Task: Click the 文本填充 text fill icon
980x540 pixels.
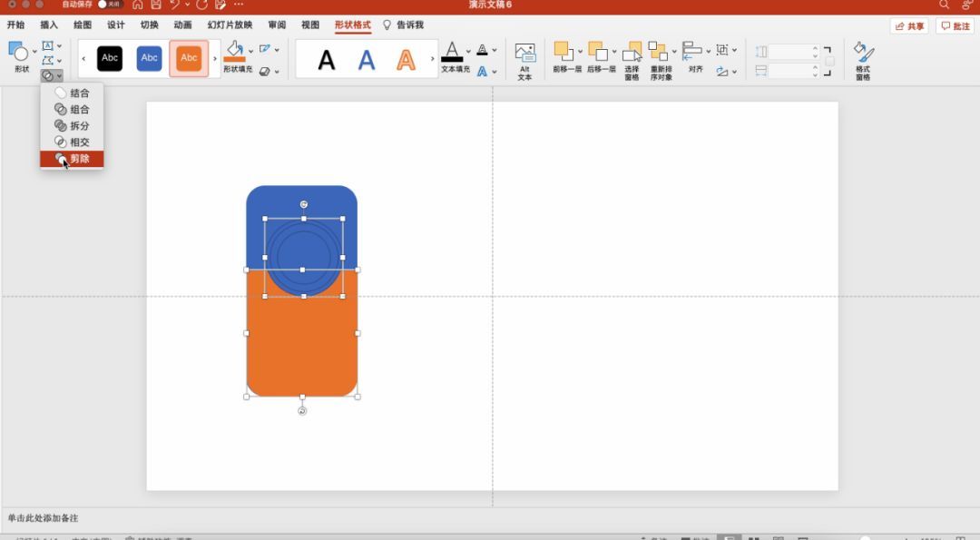Action: (x=452, y=52)
